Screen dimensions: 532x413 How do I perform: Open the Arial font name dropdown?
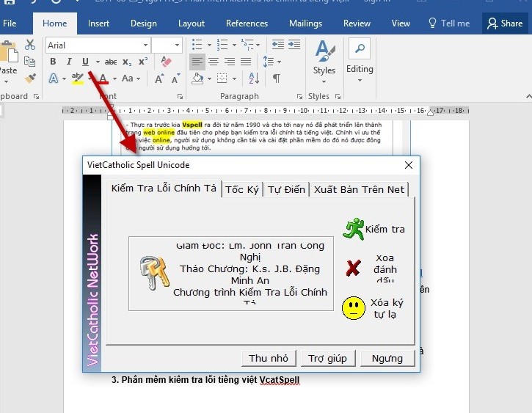(x=145, y=45)
